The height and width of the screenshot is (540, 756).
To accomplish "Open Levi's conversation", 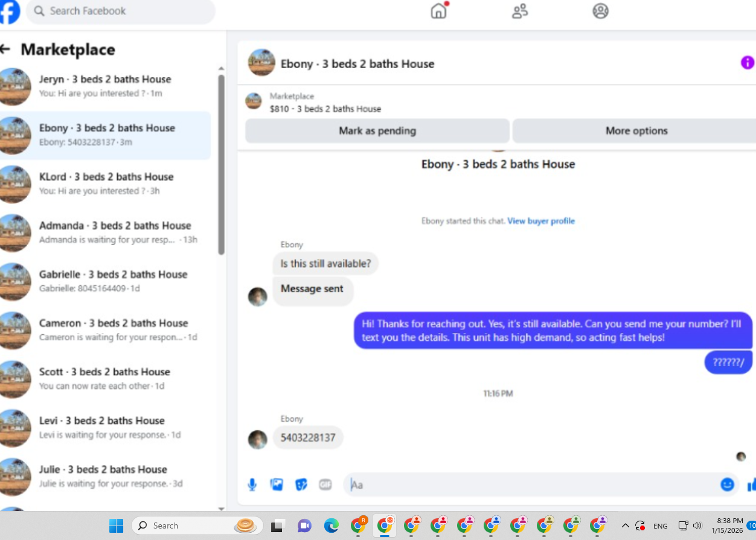I will click(x=106, y=428).
